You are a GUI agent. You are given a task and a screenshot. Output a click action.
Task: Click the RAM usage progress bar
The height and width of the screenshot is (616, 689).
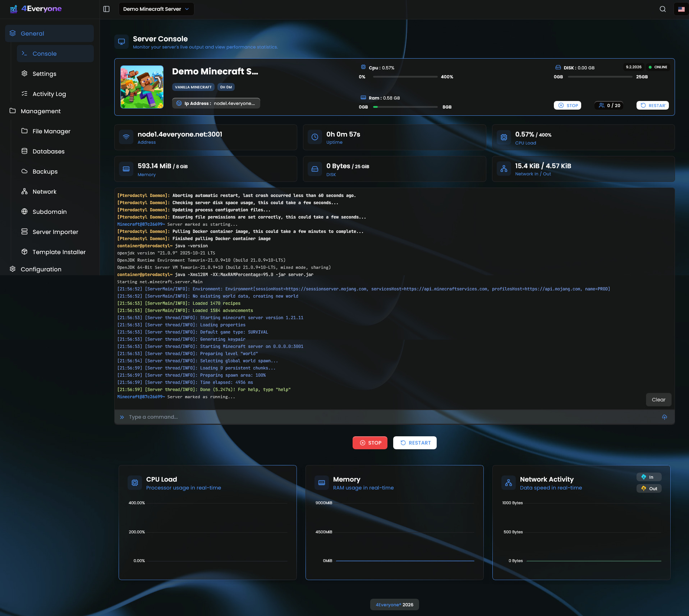[x=405, y=107]
